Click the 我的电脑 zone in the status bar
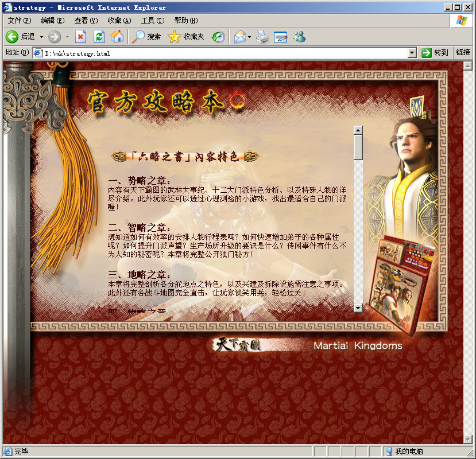The height and width of the screenshot is (459, 476). click(x=409, y=452)
